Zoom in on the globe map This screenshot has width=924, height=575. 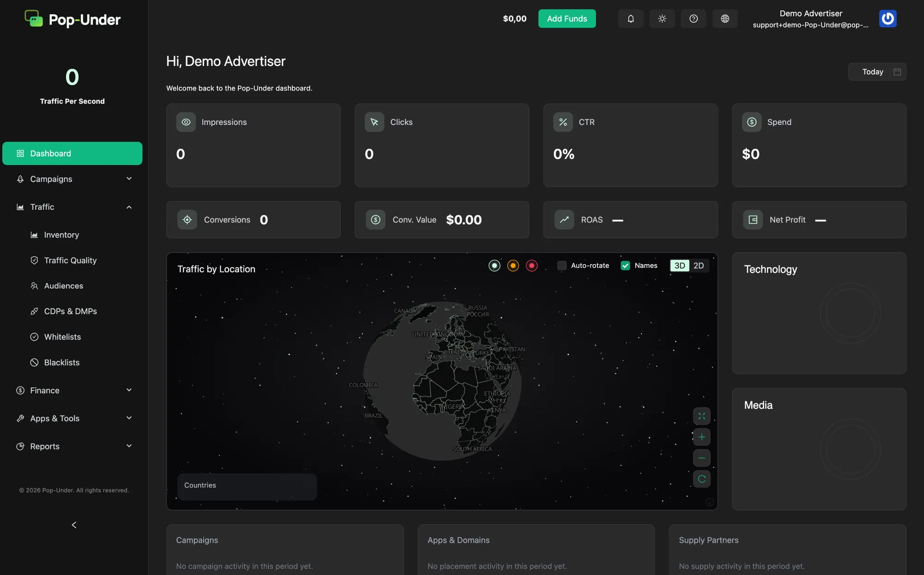pyautogui.click(x=701, y=437)
